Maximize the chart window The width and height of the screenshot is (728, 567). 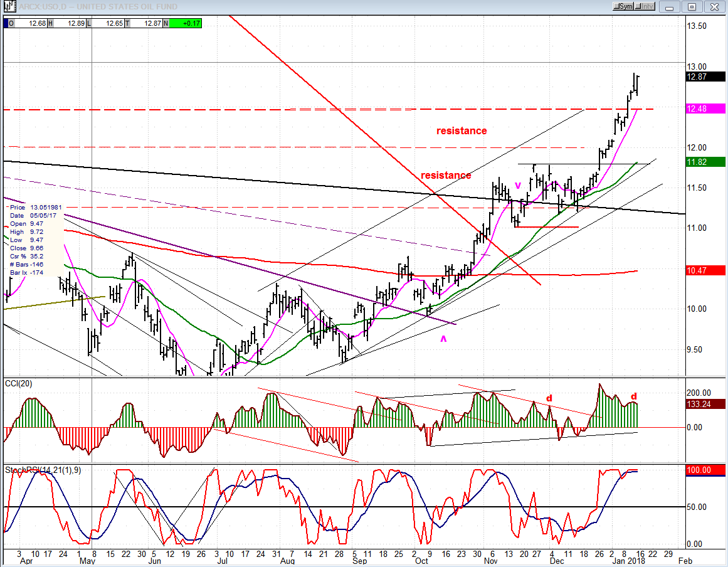[x=692, y=6]
